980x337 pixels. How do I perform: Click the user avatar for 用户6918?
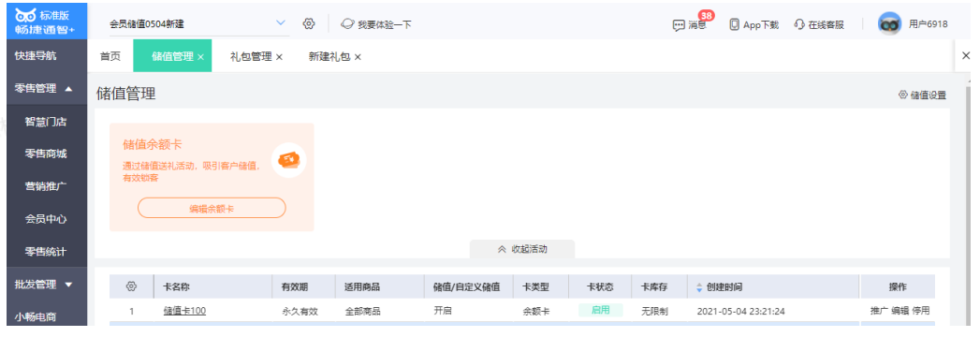889,23
